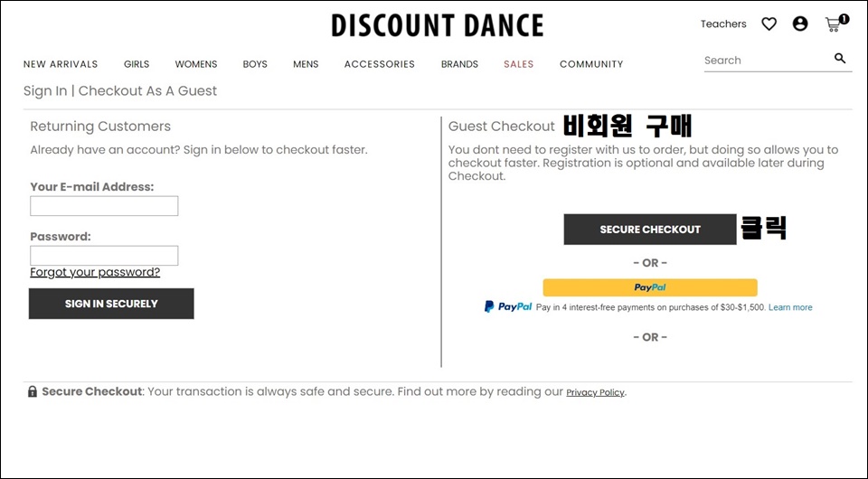
Task: Open the wishlist heart icon
Action: [x=769, y=23]
